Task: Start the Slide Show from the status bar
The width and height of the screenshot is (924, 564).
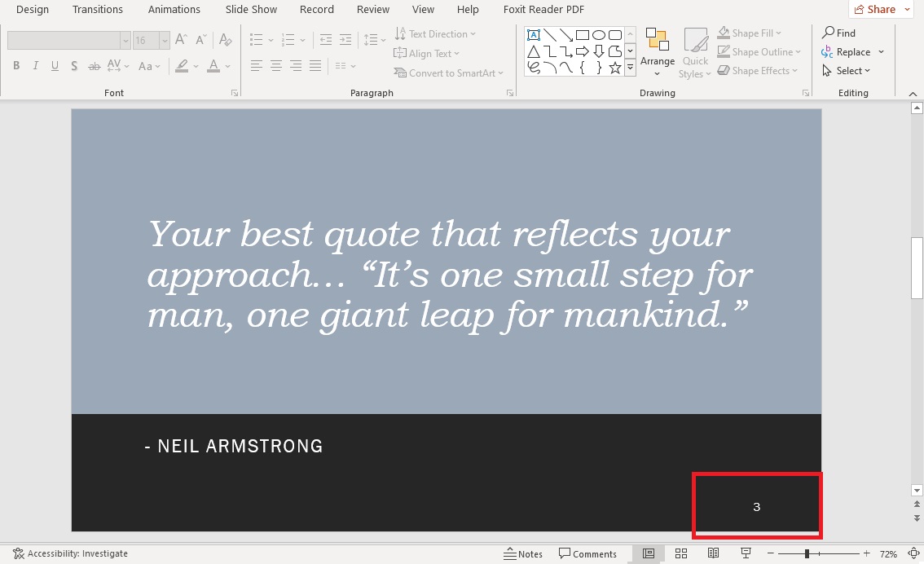Action: tap(746, 553)
